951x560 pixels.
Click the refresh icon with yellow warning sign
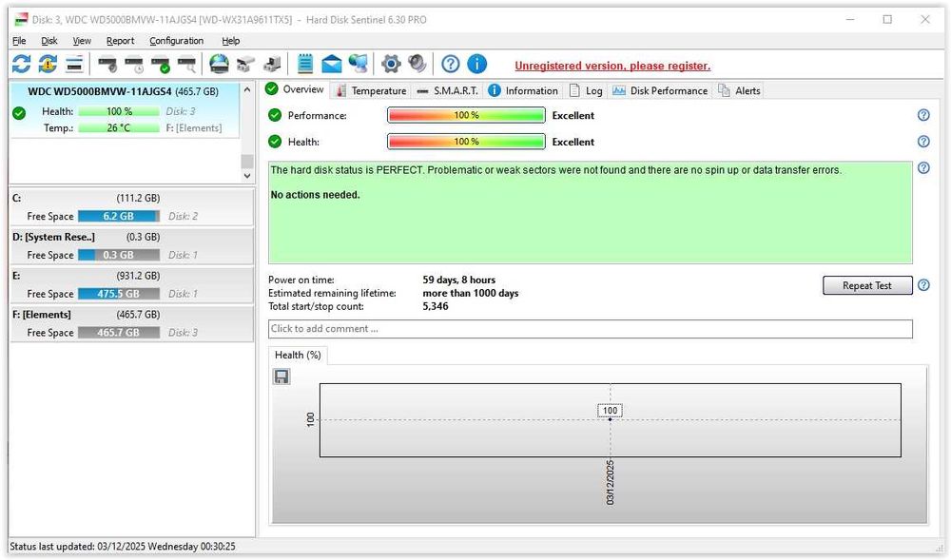point(48,64)
